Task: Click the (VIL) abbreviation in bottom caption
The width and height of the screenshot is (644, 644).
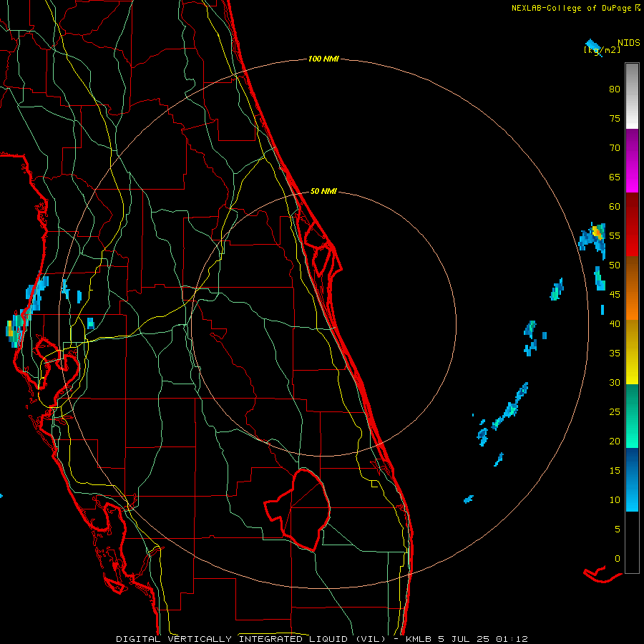Action: [371, 639]
